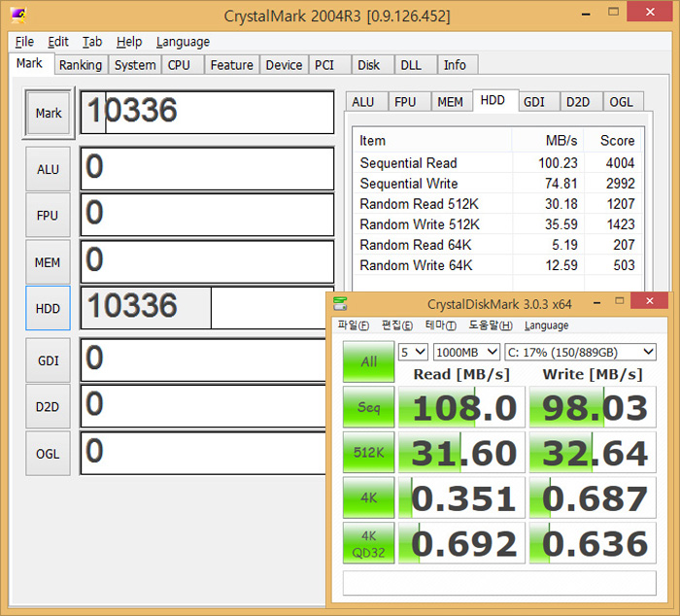The height and width of the screenshot is (616, 680).
Task: Open the MEM results sub-tab
Action: coord(450,102)
